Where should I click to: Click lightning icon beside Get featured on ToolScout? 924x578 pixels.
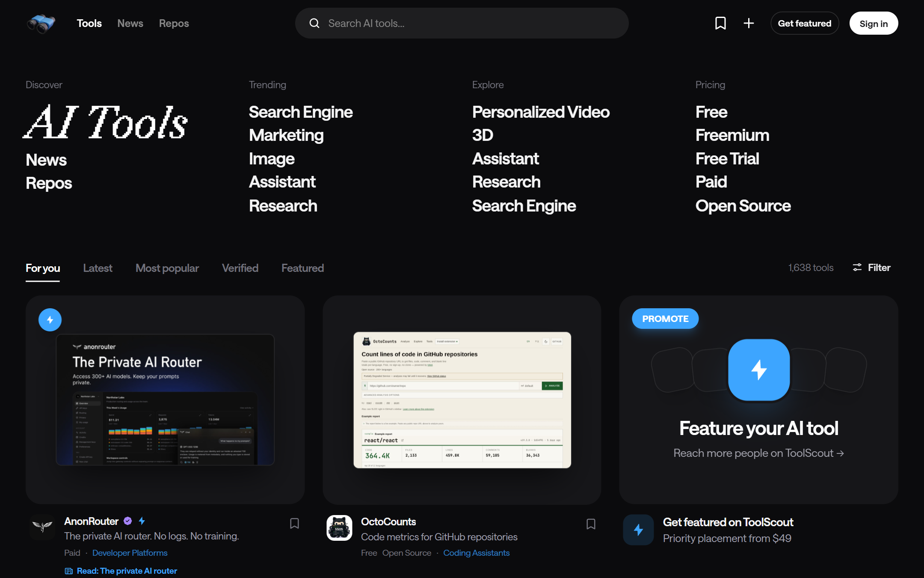[x=638, y=530]
